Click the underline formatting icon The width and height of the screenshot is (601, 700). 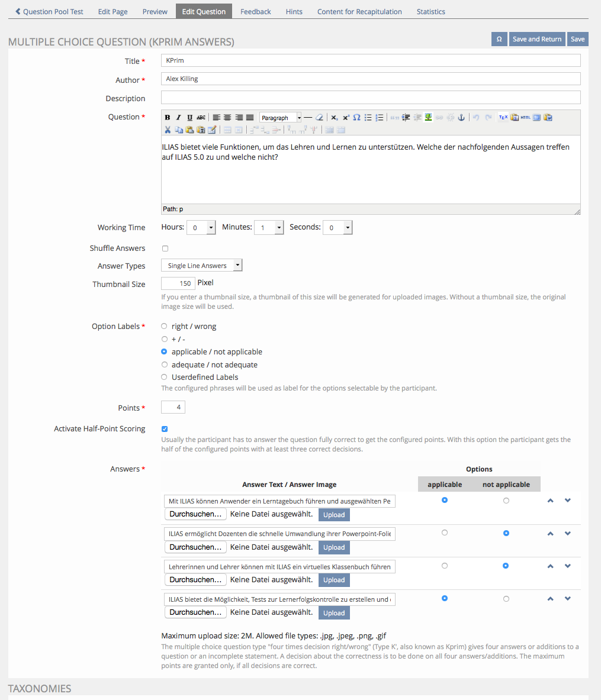(x=189, y=118)
